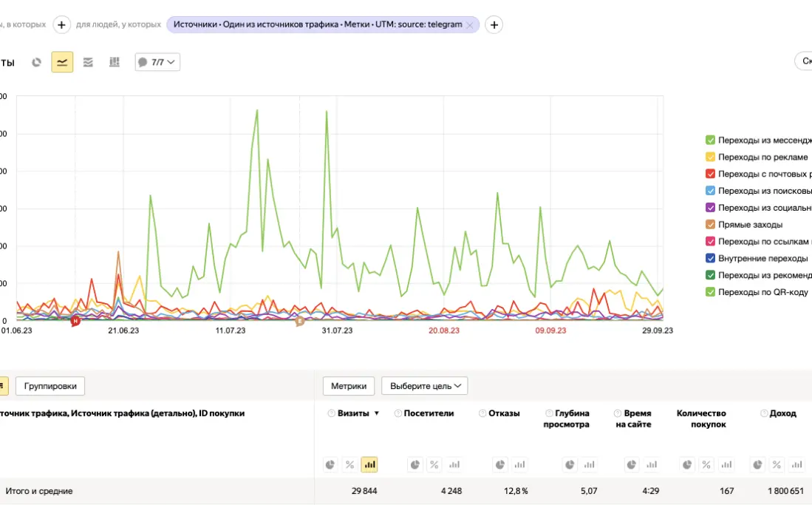This screenshot has height=505, width=812.
Task: Open the Группировки button
Action: [50, 386]
